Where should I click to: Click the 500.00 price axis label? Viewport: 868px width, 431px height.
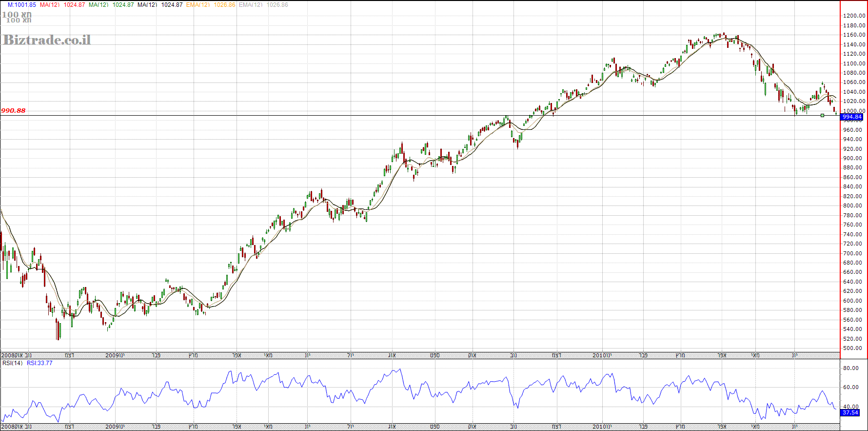(x=853, y=349)
